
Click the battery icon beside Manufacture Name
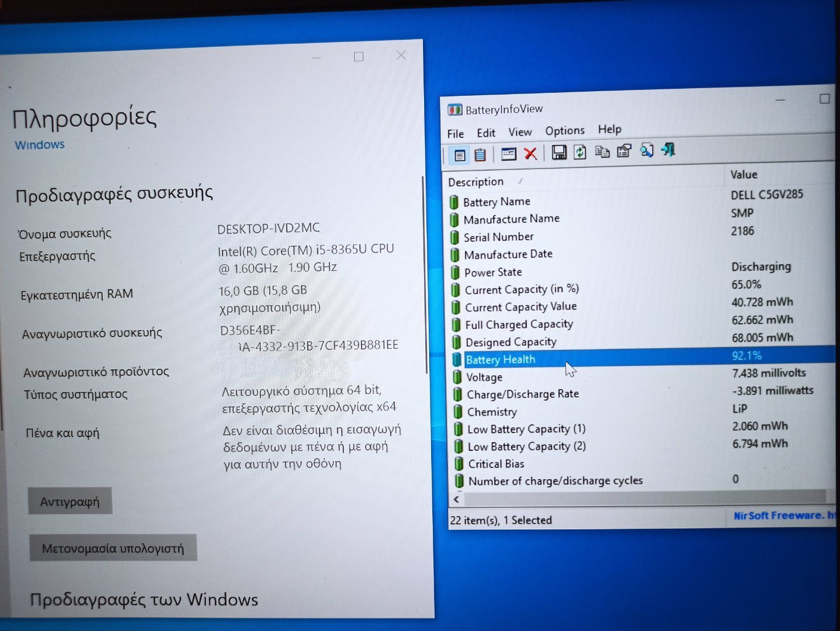pos(454,220)
